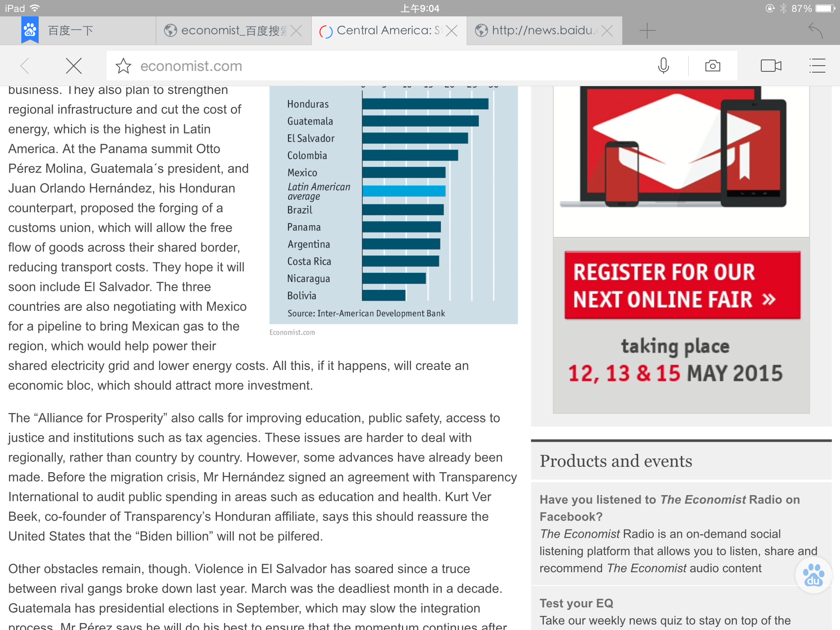The height and width of the screenshot is (630, 840).
Task: Tap the microphone voice search icon
Action: pyautogui.click(x=663, y=66)
